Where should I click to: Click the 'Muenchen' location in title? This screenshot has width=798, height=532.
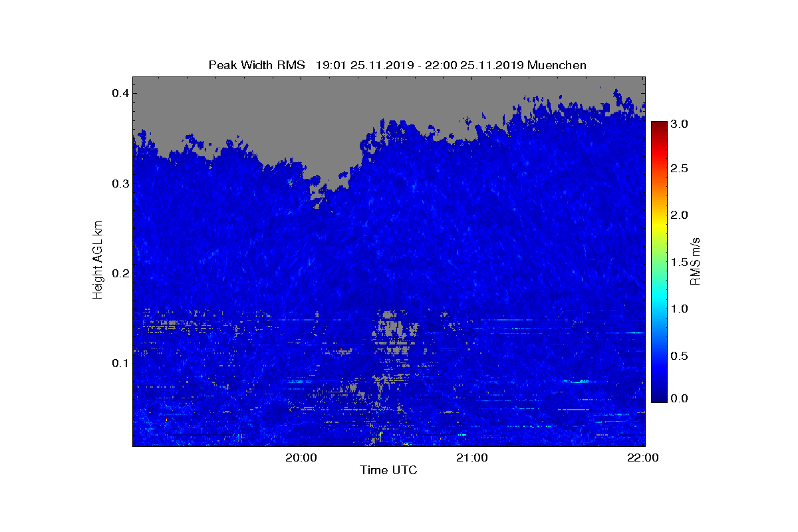click(x=557, y=65)
